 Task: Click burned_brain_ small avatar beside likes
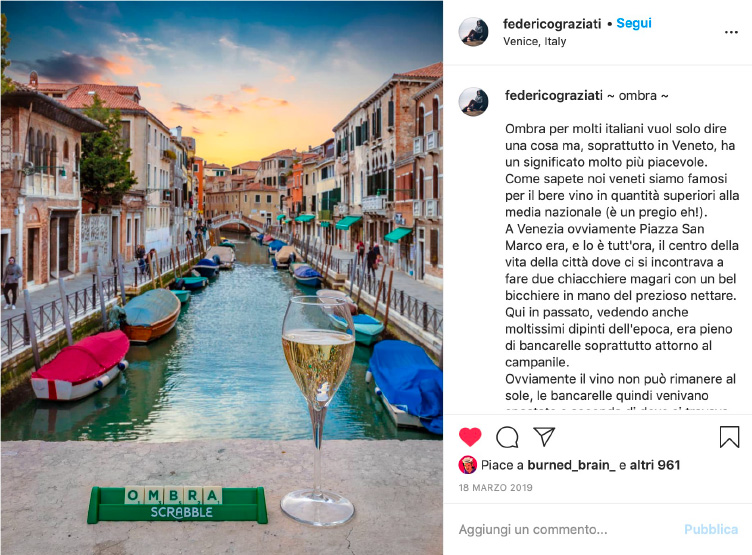pyautogui.click(x=468, y=465)
